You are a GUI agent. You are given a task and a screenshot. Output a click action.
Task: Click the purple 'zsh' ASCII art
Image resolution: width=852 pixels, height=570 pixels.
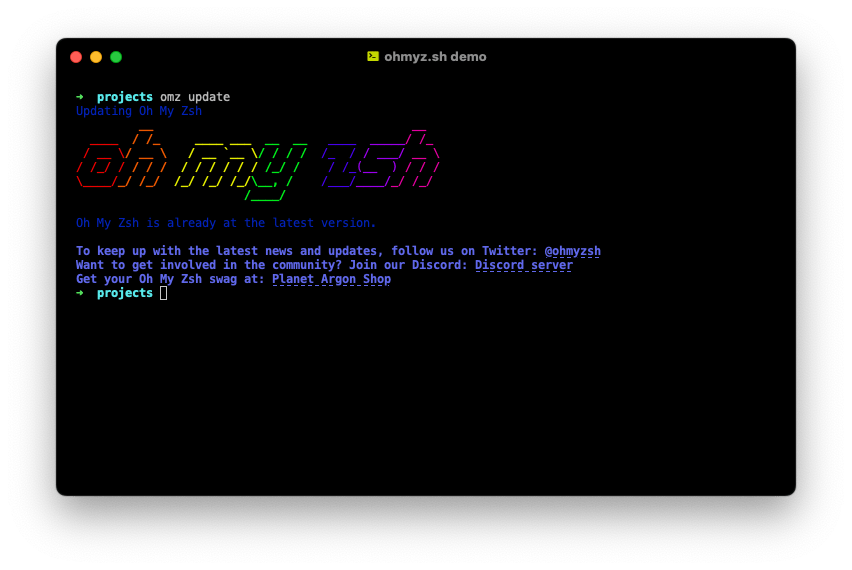[x=380, y=159]
